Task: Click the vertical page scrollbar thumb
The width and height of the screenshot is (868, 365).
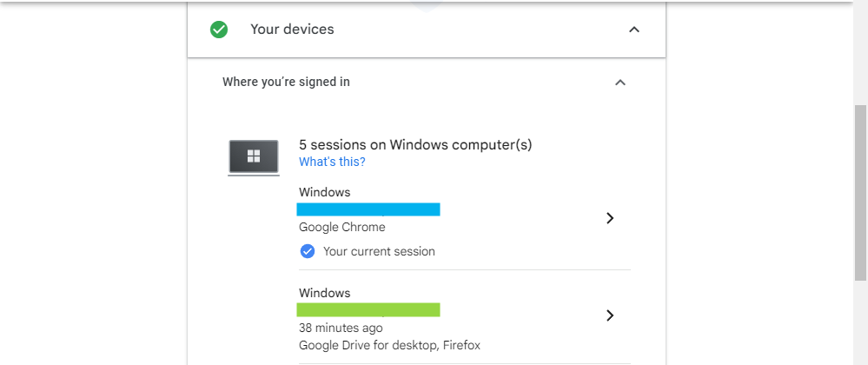Action: (x=860, y=191)
